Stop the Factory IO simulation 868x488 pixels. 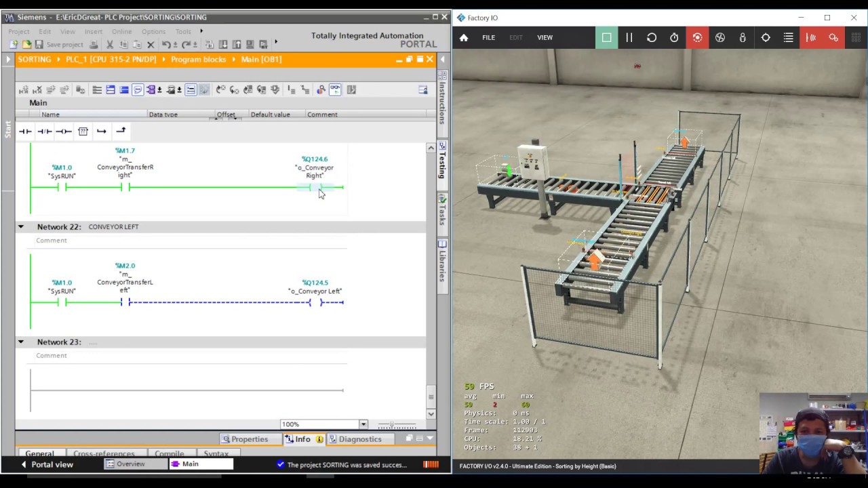(606, 37)
